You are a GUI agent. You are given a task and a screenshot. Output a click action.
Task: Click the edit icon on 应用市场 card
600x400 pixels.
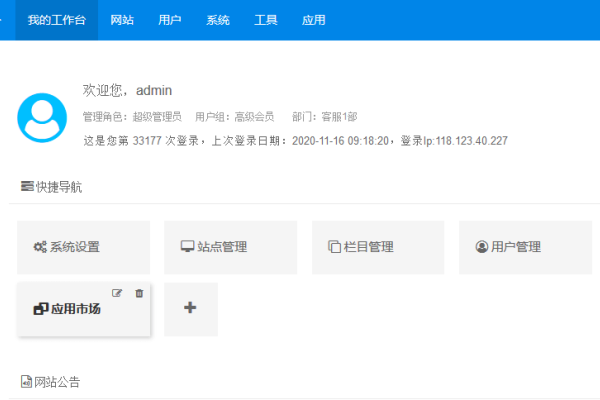tap(117, 293)
